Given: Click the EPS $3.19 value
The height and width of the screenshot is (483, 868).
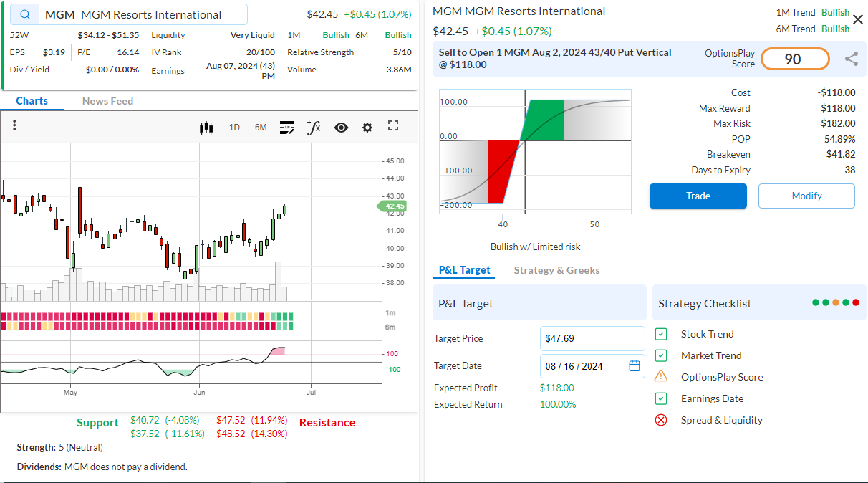Looking at the screenshot, I should [54, 52].
